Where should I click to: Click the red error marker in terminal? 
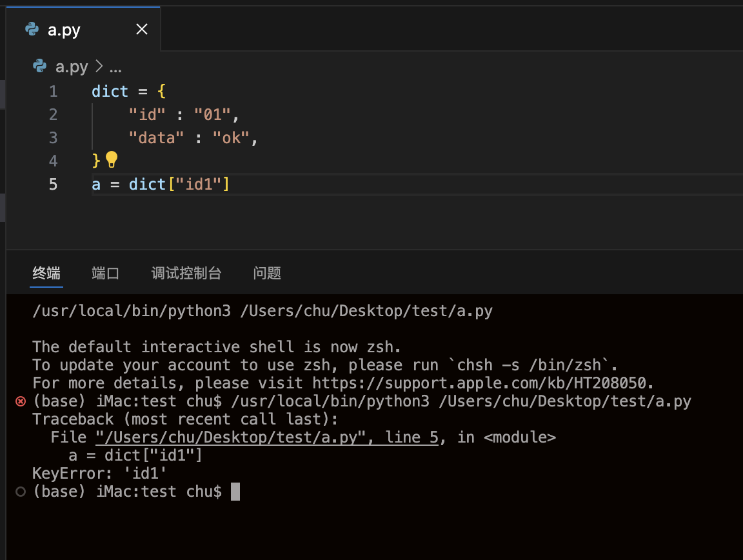tap(21, 401)
